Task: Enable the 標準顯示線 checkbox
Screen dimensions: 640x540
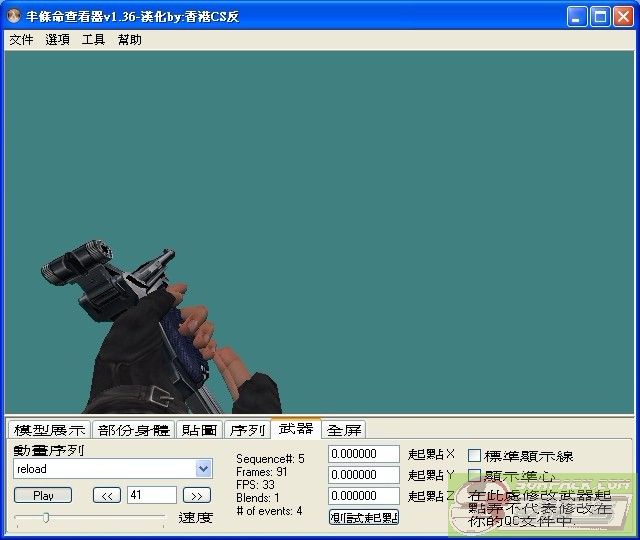Action: [475, 456]
